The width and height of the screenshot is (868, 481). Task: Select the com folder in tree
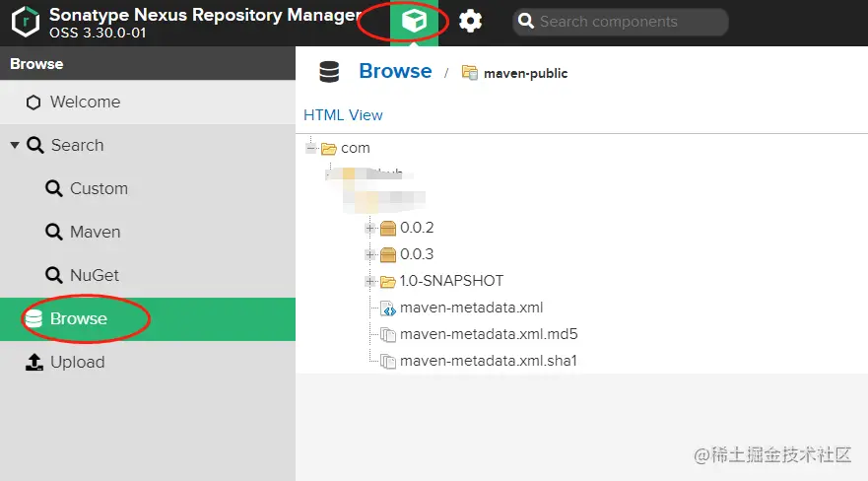point(355,148)
